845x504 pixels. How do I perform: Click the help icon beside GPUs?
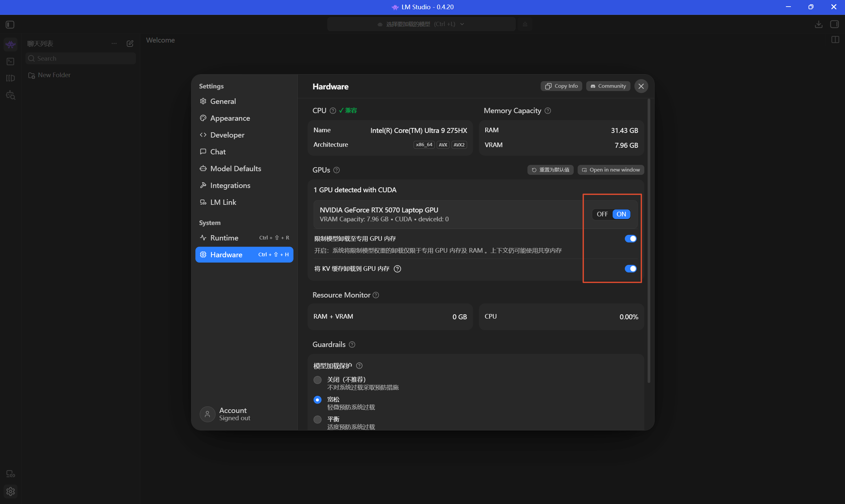[336, 170]
